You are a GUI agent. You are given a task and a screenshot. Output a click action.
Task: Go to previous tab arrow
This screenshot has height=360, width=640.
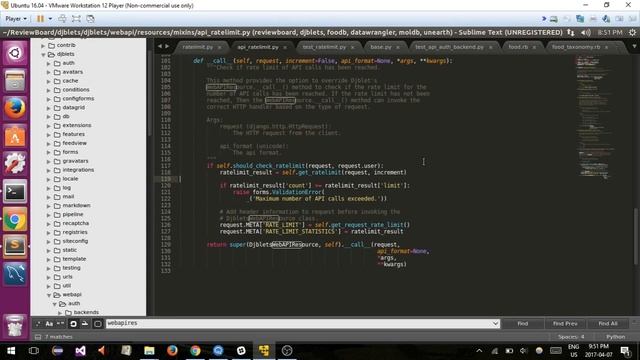tap(160, 47)
